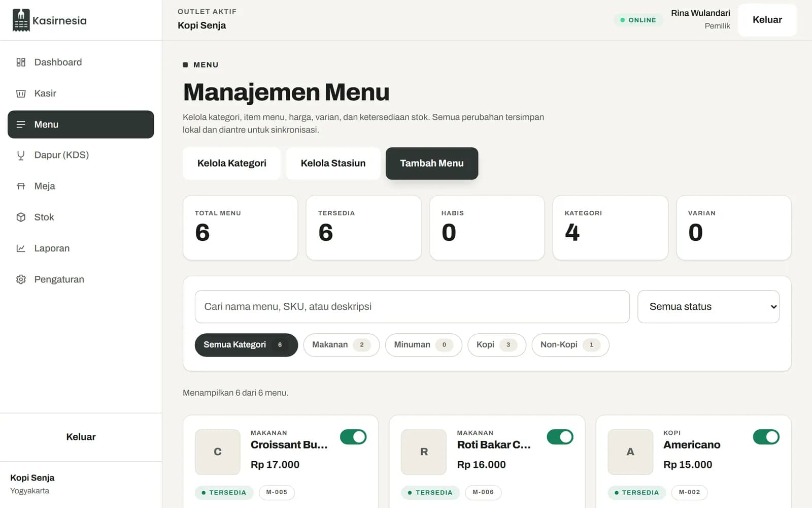Click the Tambah Menu button

point(432,163)
